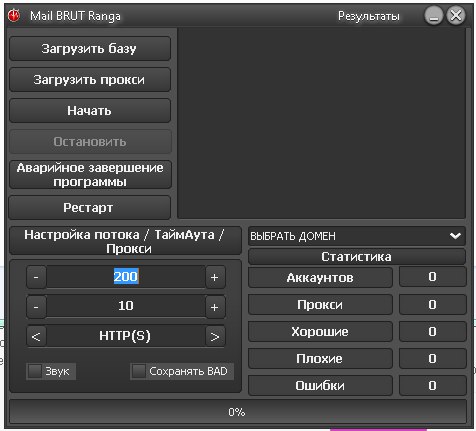The image size is (476, 431).
Task: Click the Загрузить базу button
Action: 90,49
